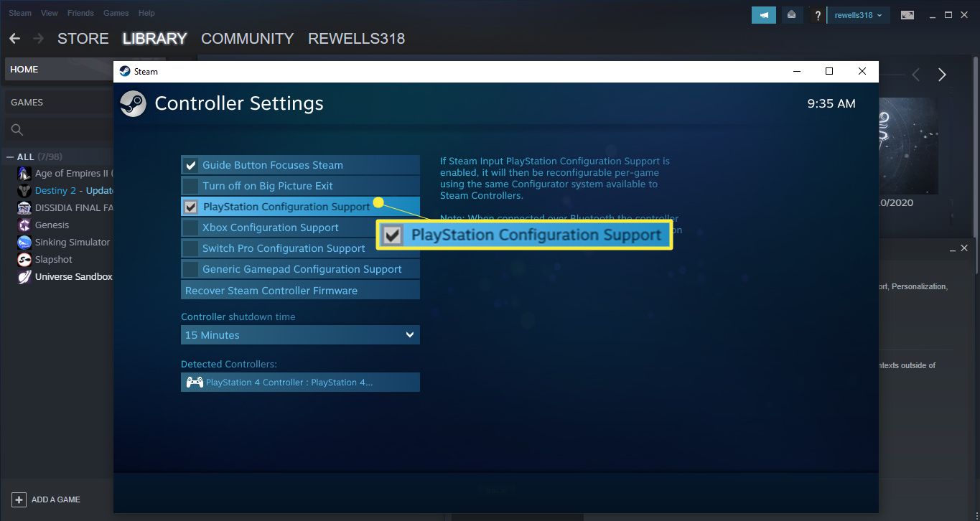Click the HOME button in library sidebar
Viewport: 980px width, 521px height.
(58, 70)
